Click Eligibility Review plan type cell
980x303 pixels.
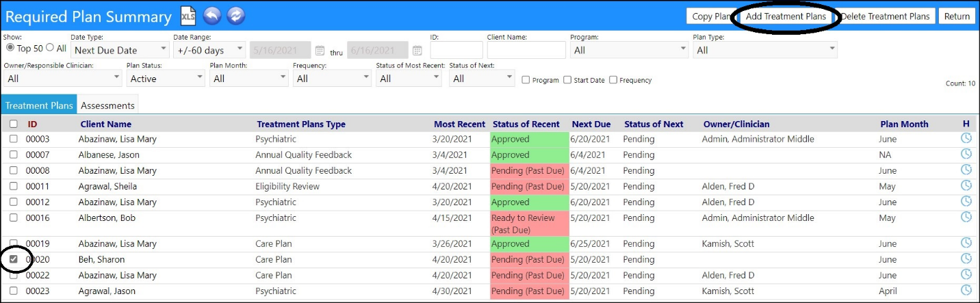(287, 186)
